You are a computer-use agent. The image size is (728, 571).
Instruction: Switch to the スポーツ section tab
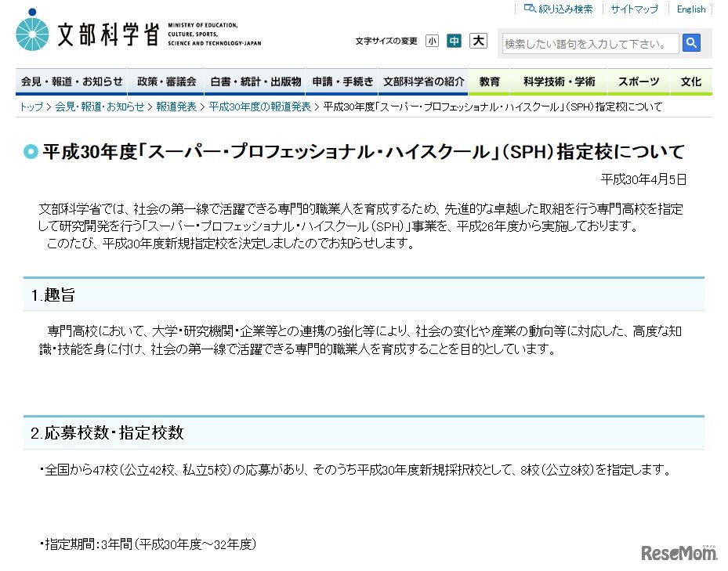(638, 81)
